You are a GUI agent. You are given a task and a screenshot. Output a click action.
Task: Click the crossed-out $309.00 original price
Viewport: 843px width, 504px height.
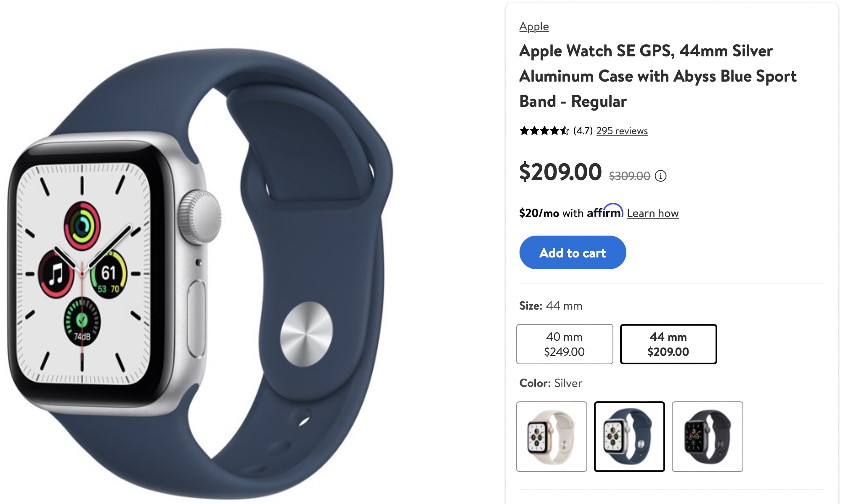click(x=629, y=176)
